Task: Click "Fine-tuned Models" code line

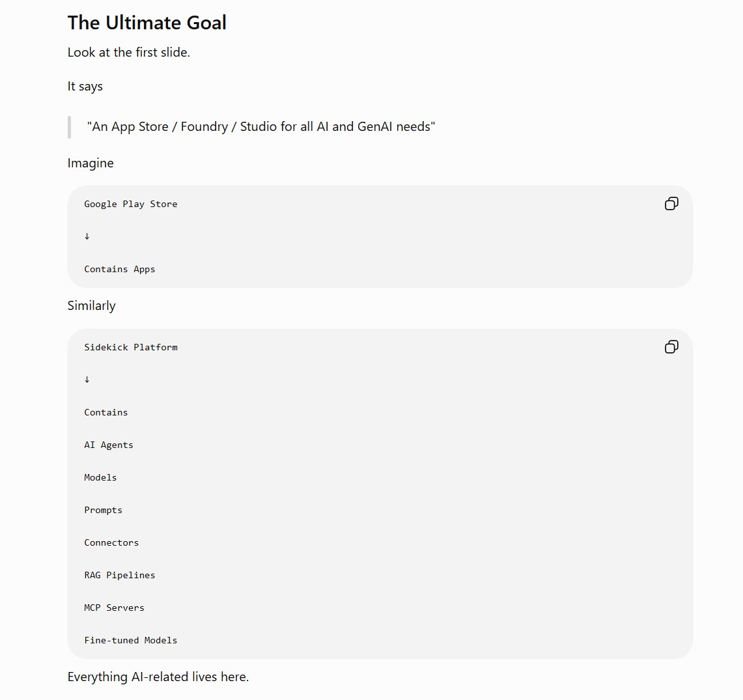Action: pyautogui.click(x=131, y=640)
